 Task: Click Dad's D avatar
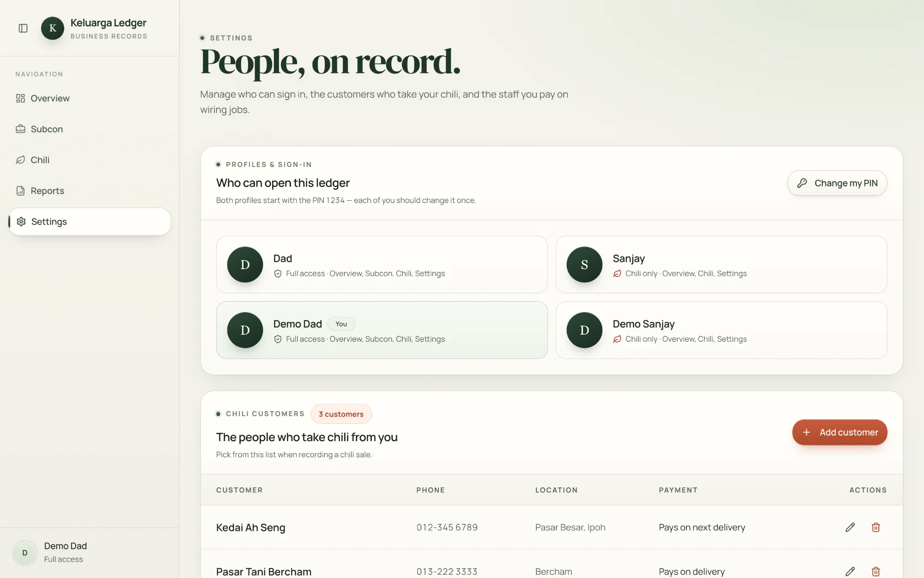pos(245,264)
